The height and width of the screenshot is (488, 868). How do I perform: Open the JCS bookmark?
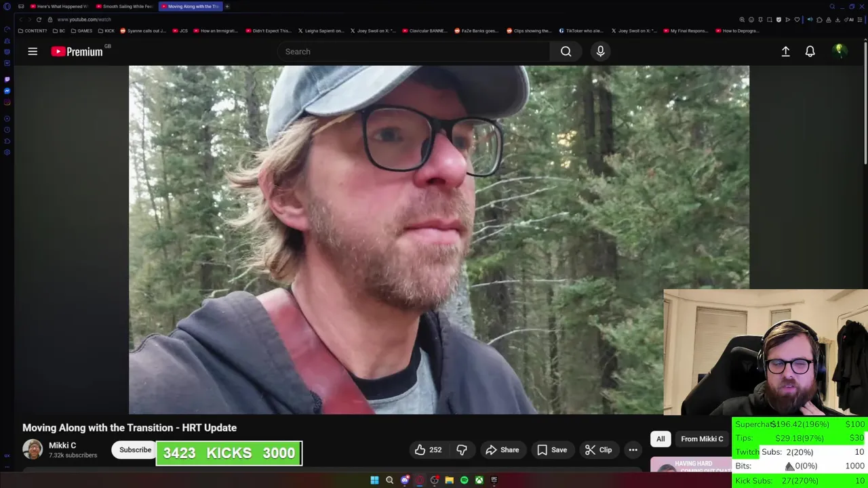(x=180, y=30)
